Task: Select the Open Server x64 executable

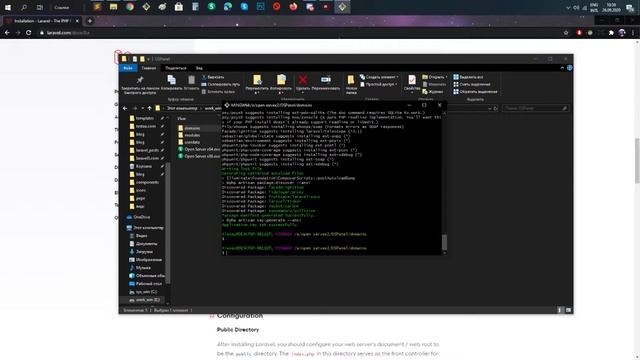Action: click(x=199, y=149)
